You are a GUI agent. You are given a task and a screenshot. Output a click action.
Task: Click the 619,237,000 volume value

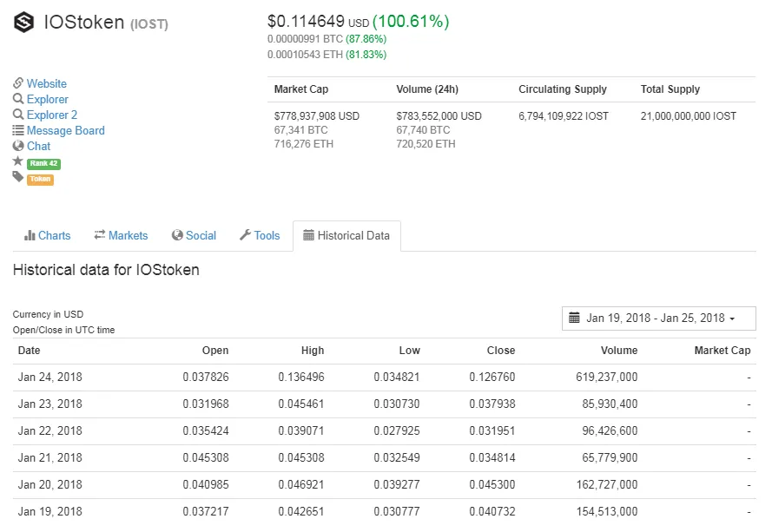(606, 377)
